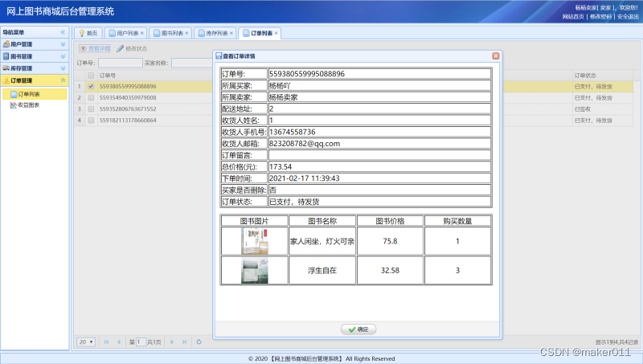Click the 家人闲坐，灯火可亲 book cover thumbnail

click(254, 241)
